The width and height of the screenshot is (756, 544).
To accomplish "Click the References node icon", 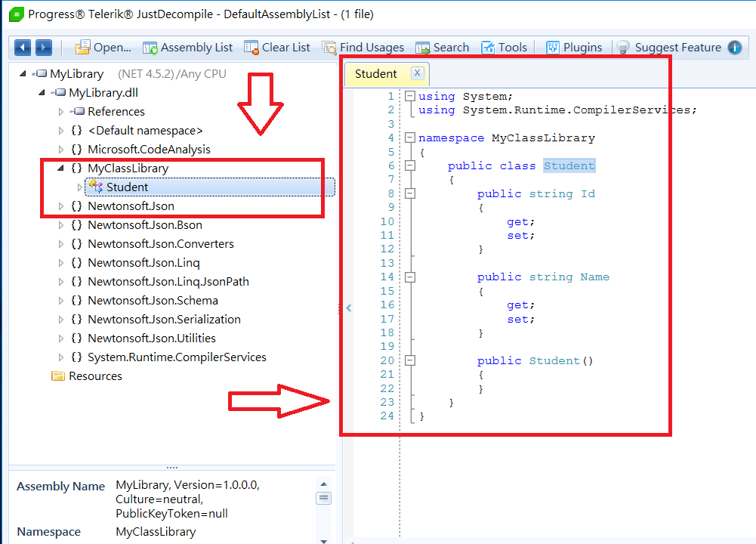I will point(77,111).
